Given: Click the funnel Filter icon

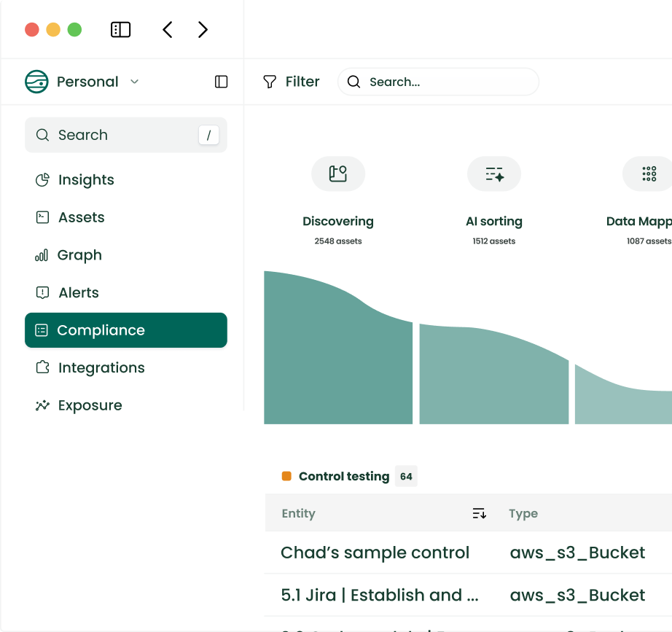Looking at the screenshot, I should coord(270,82).
